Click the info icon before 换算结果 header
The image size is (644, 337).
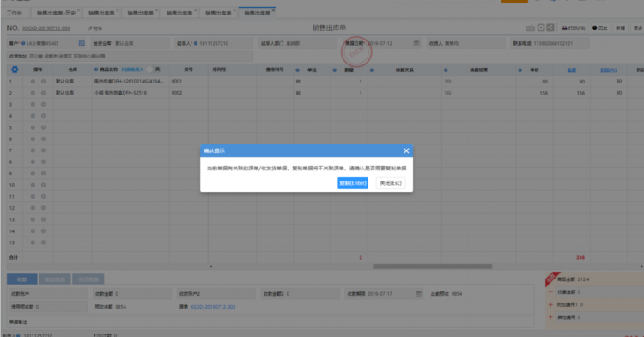(x=446, y=70)
